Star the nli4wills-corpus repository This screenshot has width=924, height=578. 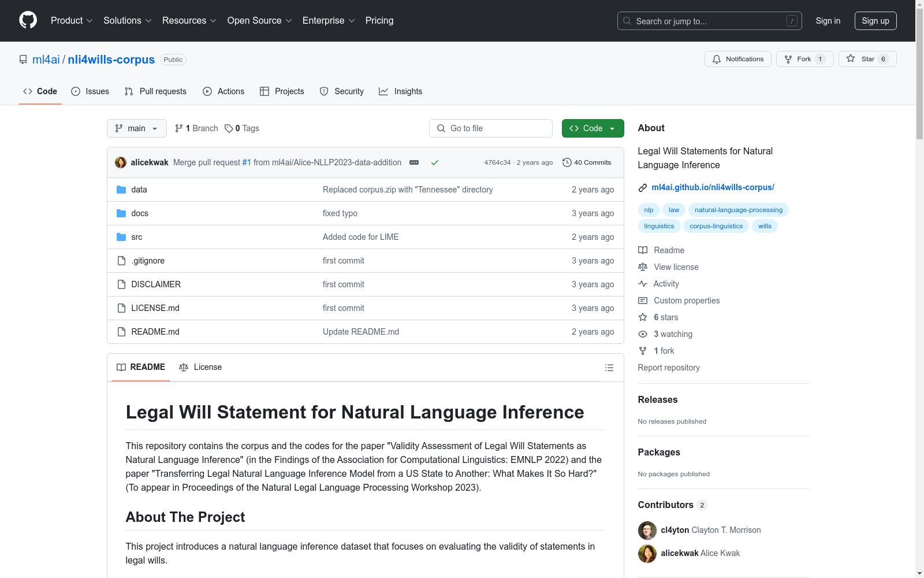(867, 59)
